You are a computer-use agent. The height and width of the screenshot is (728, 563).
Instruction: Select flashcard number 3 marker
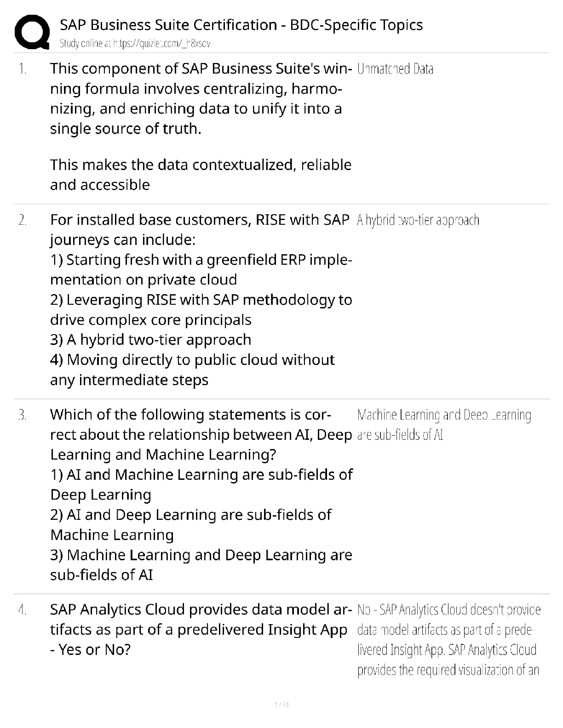click(x=23, y=415)
